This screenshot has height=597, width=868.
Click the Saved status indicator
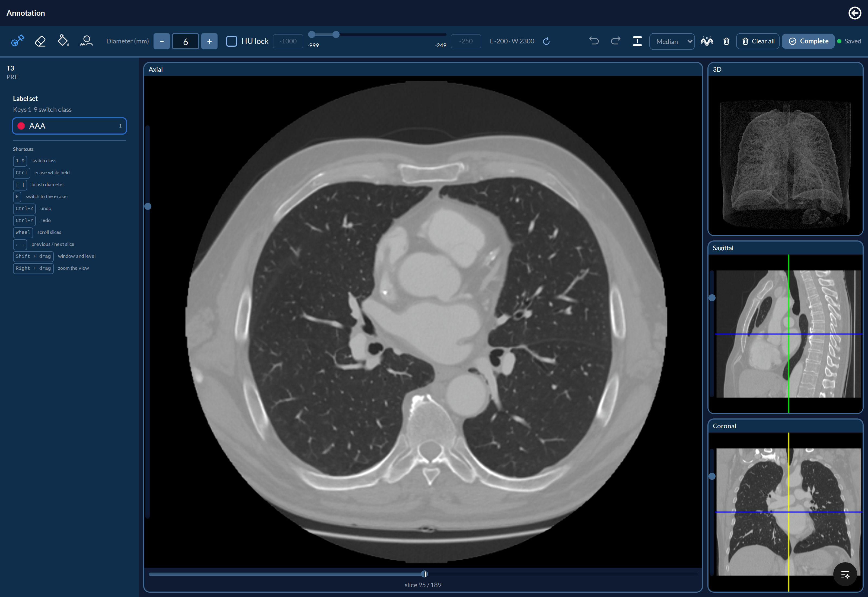(x=849, y=41)
